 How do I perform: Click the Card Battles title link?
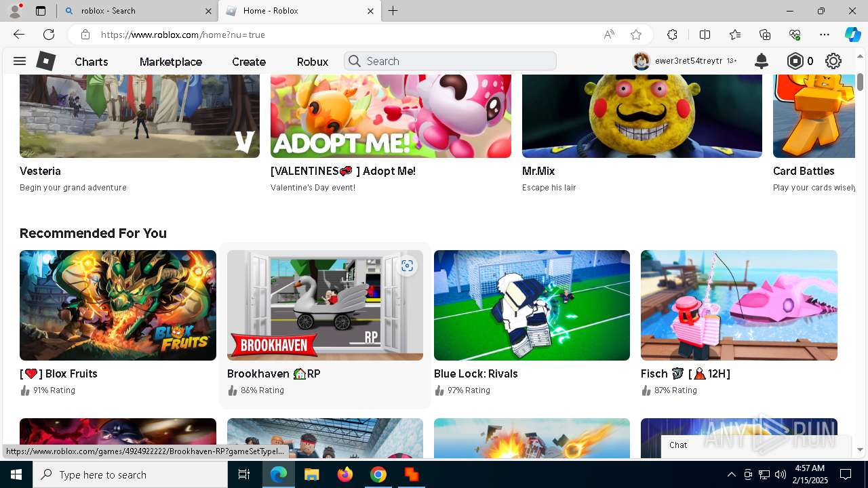tap(804, 171)
